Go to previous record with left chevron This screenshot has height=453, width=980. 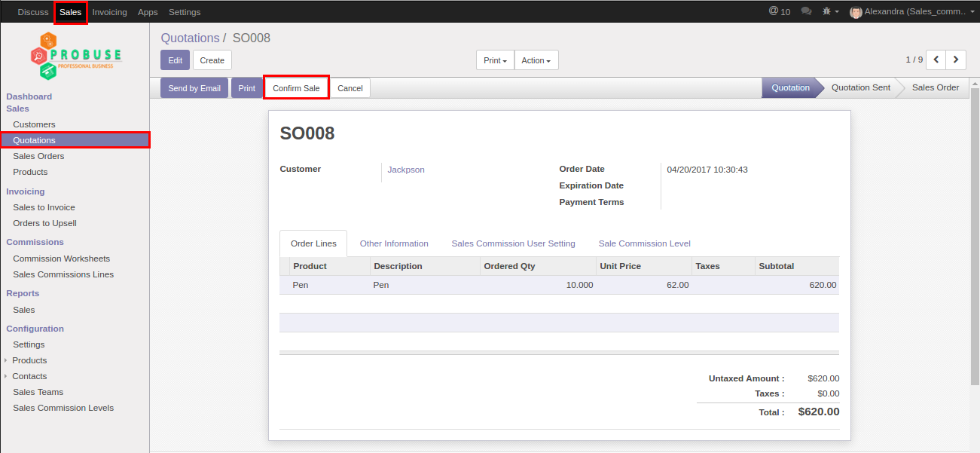[x=936, y=60]
